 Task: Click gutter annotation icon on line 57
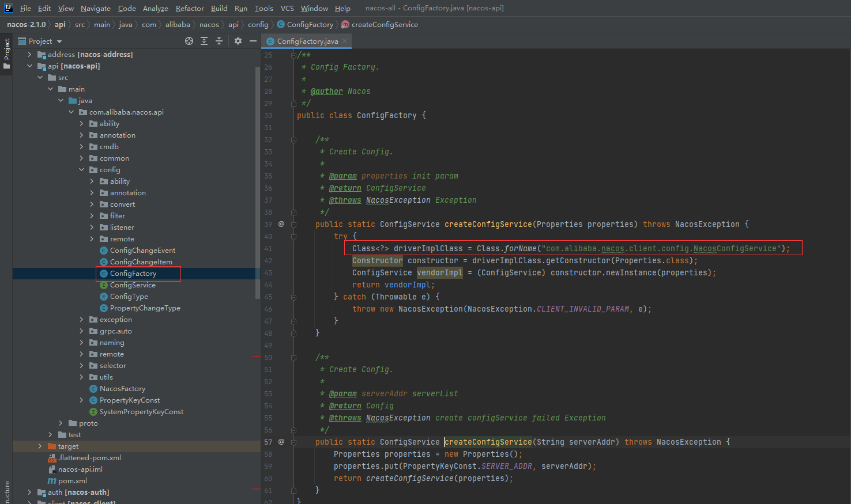click(x=281, y=442)
